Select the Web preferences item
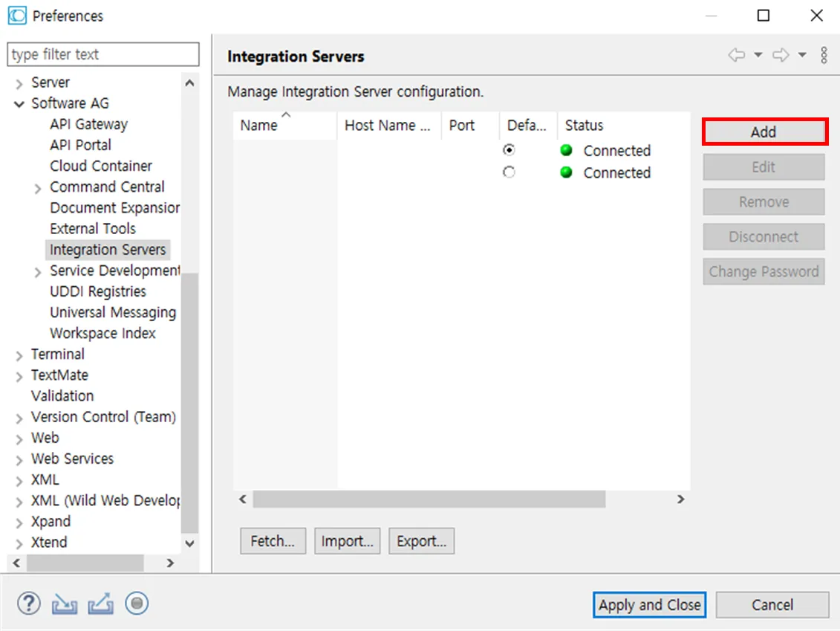The height and width of the screenshot is (631, 840). pos(45,438)
